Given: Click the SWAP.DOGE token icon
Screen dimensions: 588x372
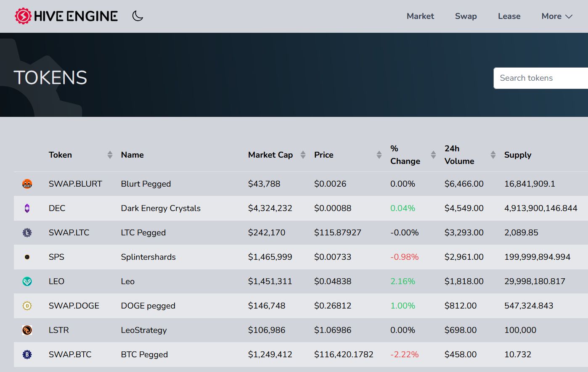Looking at the screenshot, I should coord(27,306).
